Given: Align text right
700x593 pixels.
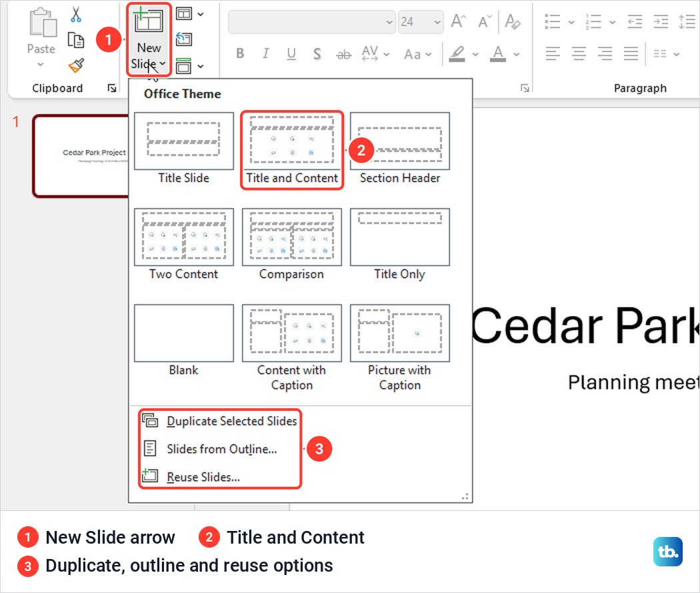Looking at the screenshot, I should tap(605, 53).
